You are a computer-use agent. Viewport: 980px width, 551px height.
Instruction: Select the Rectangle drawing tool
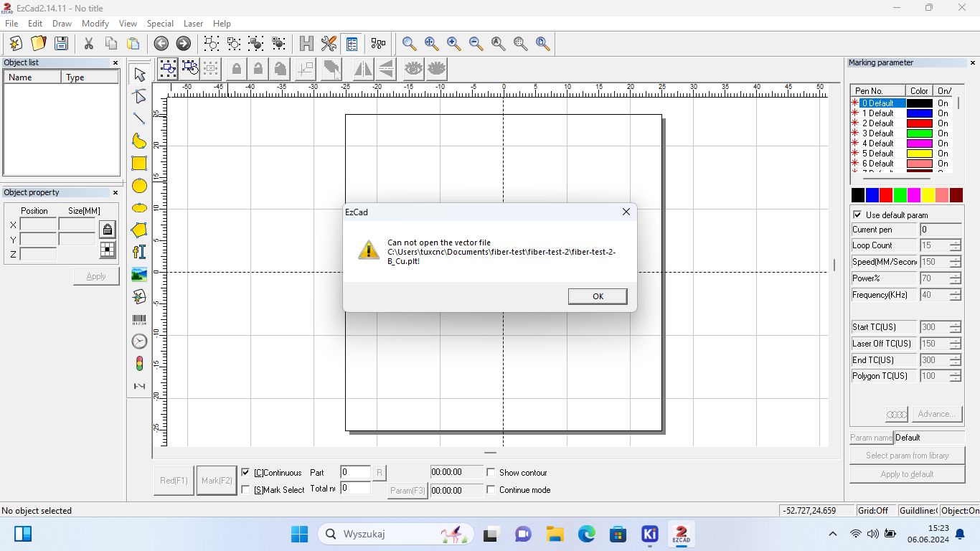pos(139,163)
